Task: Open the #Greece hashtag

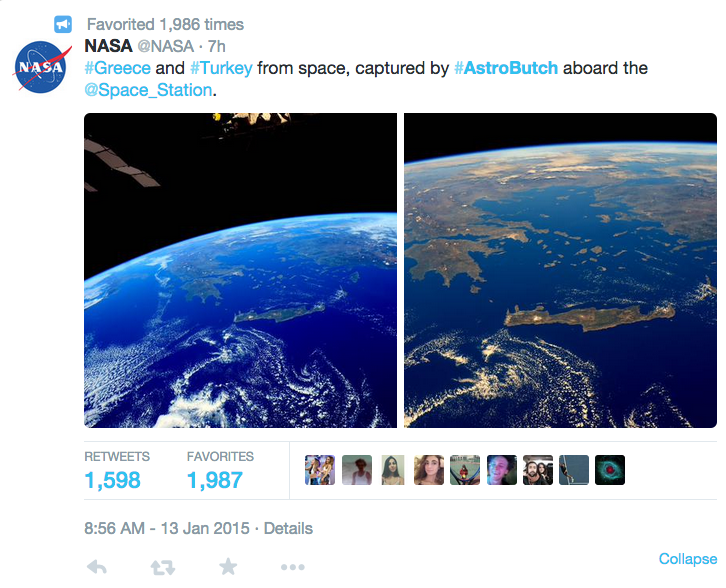Action: [118, 68]
